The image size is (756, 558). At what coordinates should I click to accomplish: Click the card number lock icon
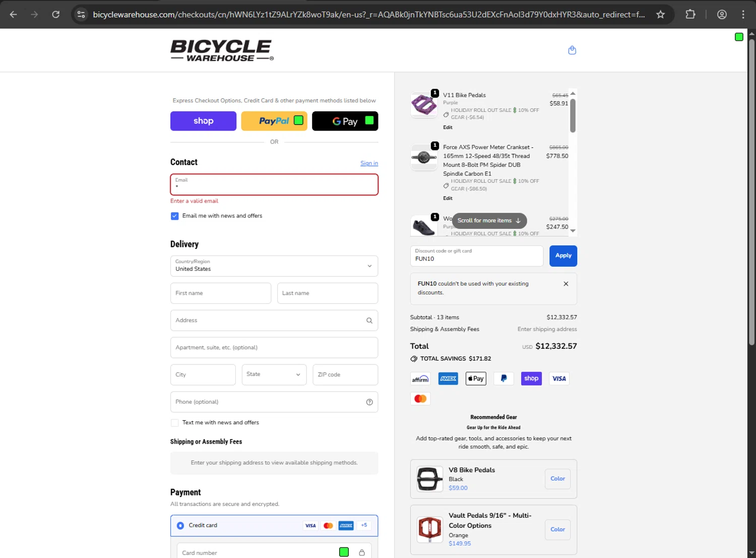(x=362, y=552)
